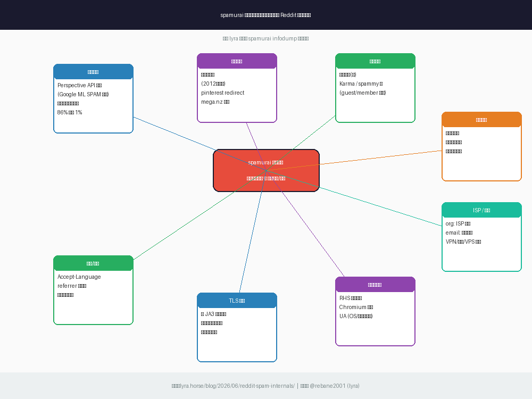Click green header above the Karma card

(x=375, y=61)
